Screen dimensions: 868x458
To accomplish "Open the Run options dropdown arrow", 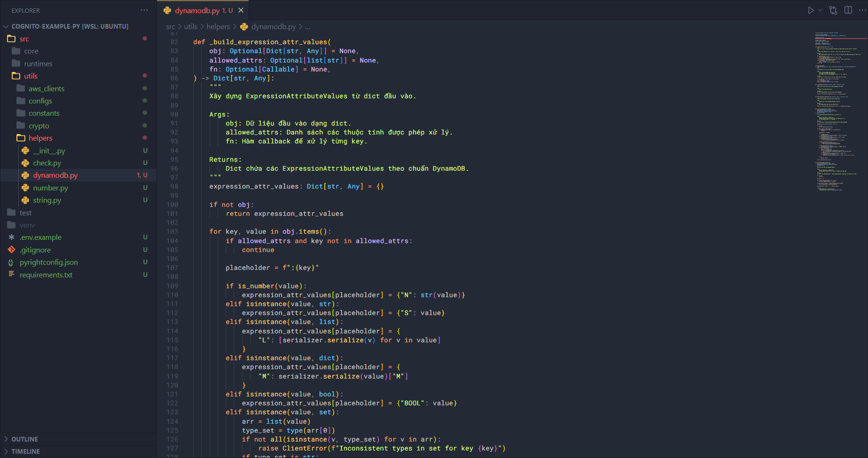I will point(820,10).
